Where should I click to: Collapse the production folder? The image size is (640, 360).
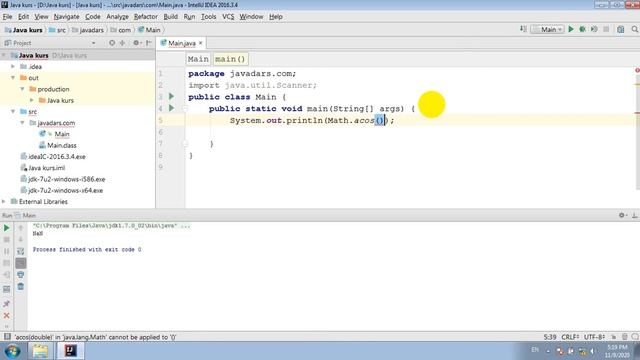pos(22,89)
